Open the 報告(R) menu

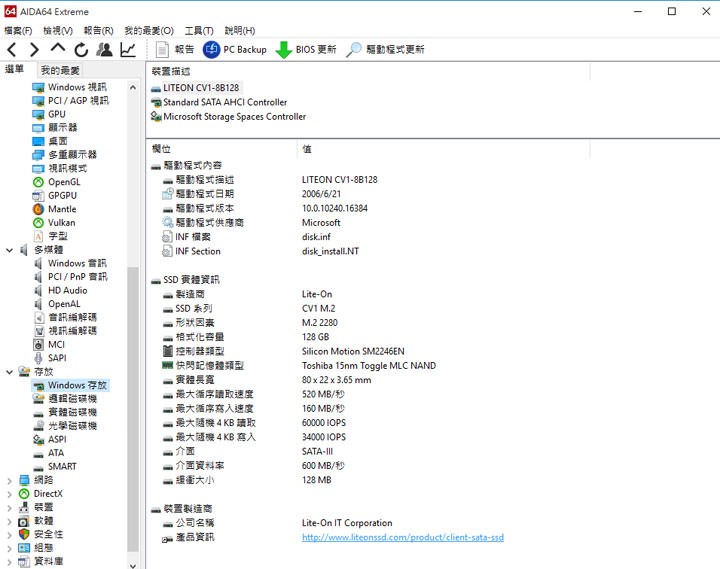[x=98, y=31]
